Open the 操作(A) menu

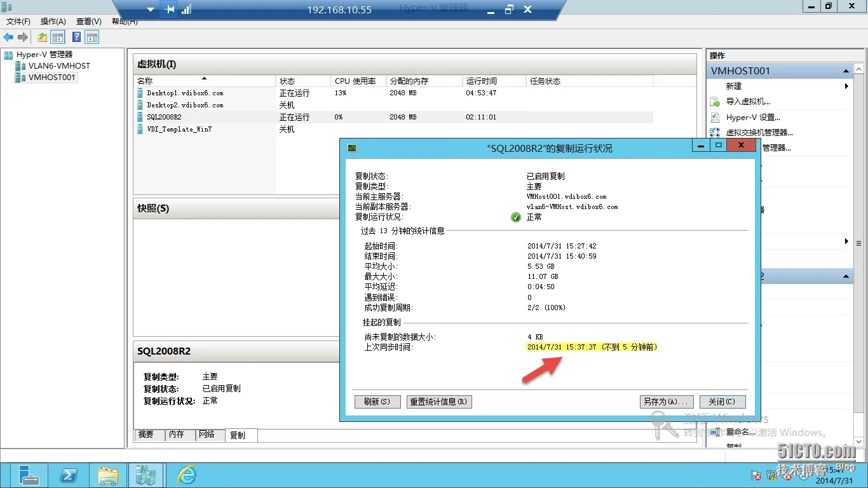[x=53, y=22]
